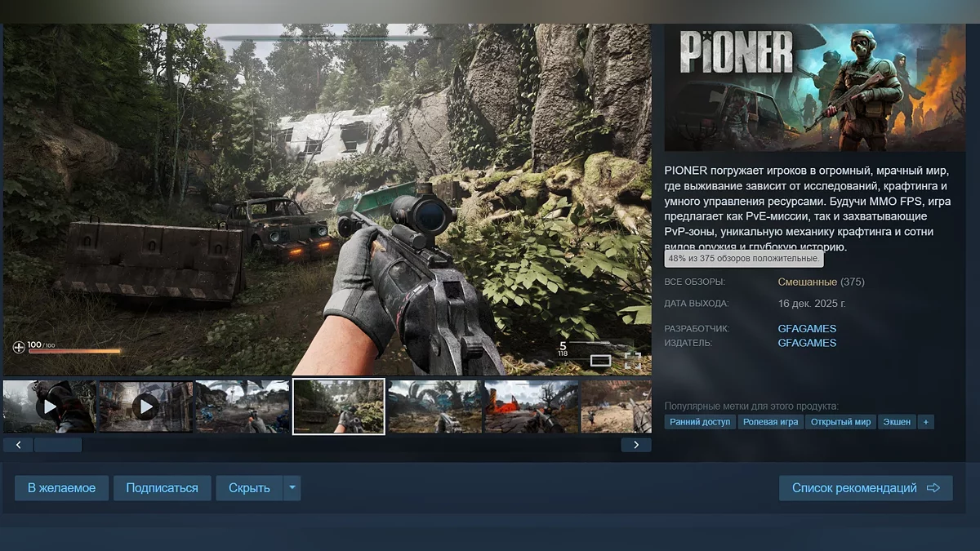Open the third screenshot thumbnail with the bluish monster scene
Screen dimensions: 980x551
(x=242, y=407)
